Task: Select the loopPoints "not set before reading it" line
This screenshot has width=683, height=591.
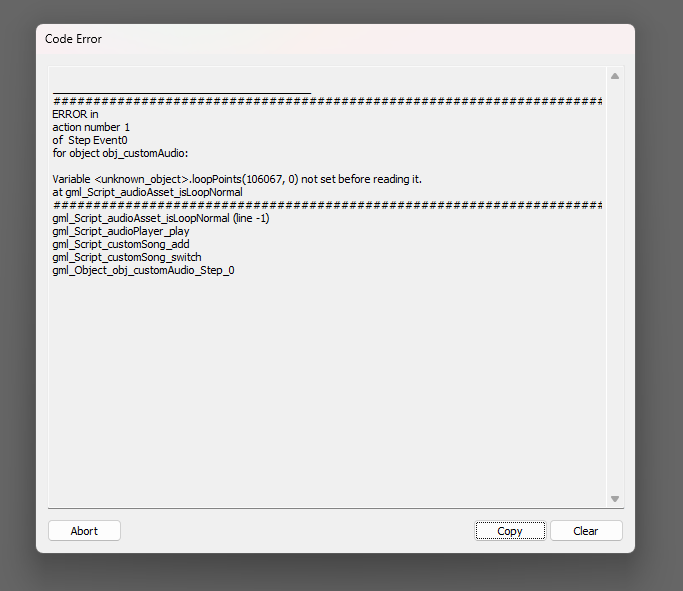Action: point(237,179)
